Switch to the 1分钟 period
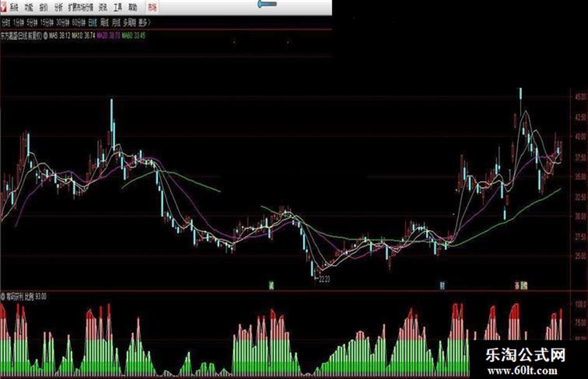 [x=19, y=22]
